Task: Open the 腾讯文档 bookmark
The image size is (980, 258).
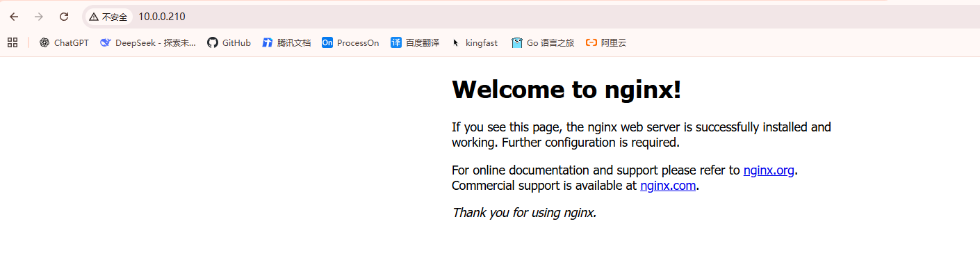Action: [x=286, y=42]
